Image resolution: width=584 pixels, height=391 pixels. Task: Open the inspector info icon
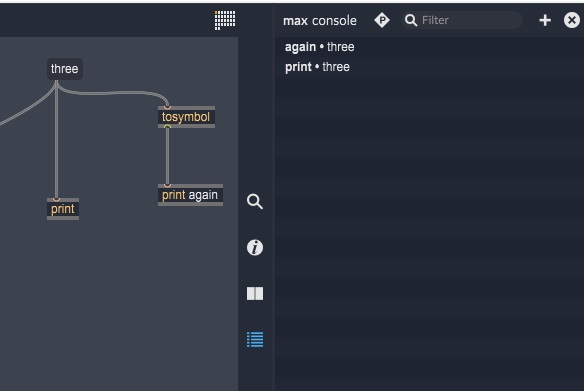255,247
